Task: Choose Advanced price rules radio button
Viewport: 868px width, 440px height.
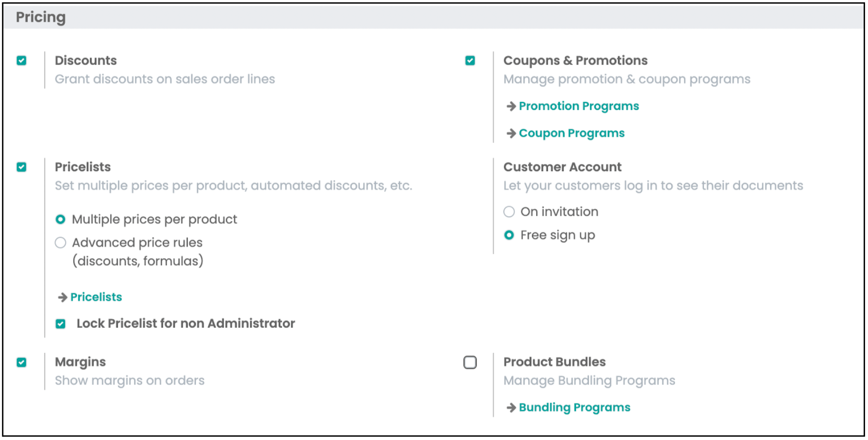Action: click(x=60, y=242)
